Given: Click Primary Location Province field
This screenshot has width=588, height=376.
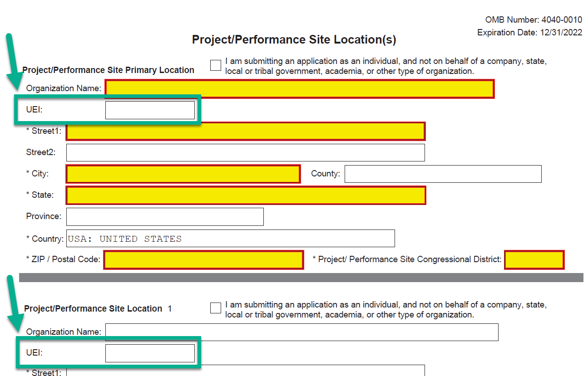Looking at the screenshot, I should click(x=165, y=217).
